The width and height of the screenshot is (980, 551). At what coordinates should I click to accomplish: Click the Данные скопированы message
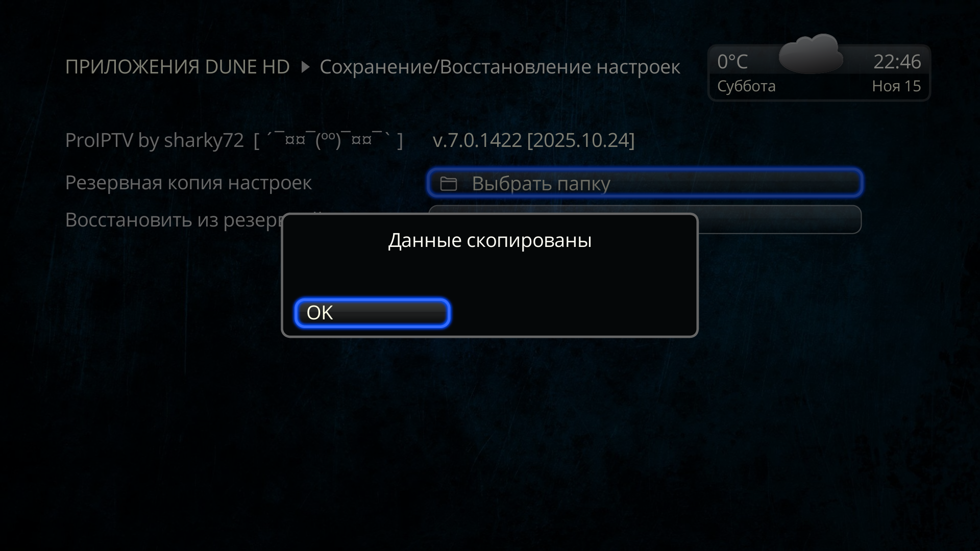pyautogui.click(x=490, y=240)
